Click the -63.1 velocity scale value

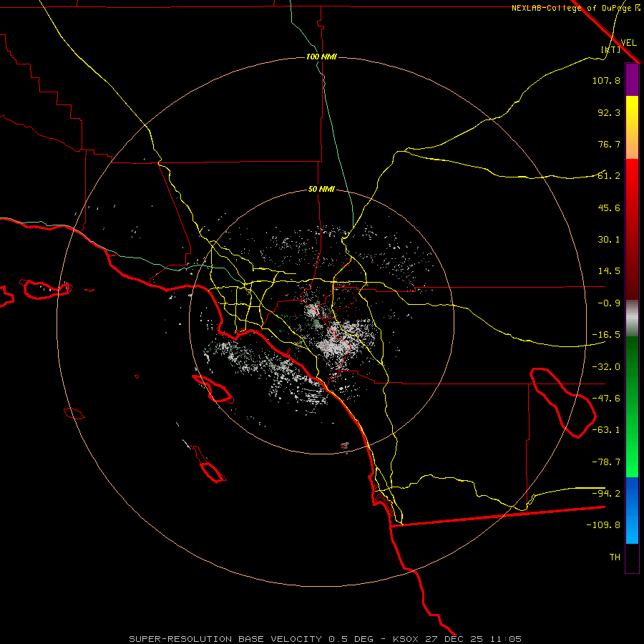point(606,430)
